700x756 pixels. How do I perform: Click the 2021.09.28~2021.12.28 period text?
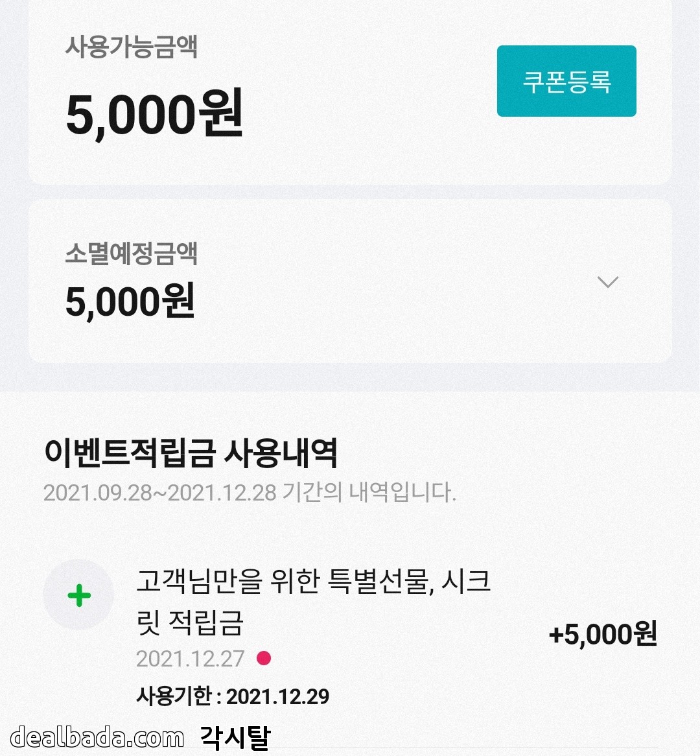(x=159, y=493)
